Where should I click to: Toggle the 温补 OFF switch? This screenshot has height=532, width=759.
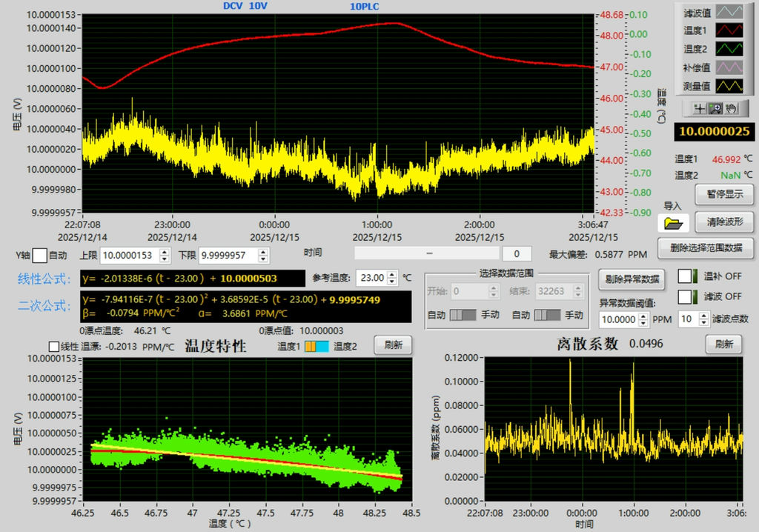coord(688,276)
